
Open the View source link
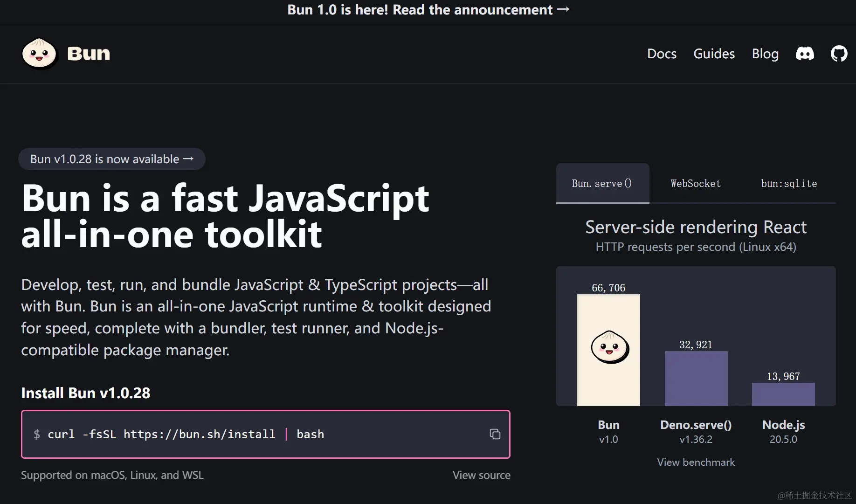pyautogui.click(x=481, y=475)
